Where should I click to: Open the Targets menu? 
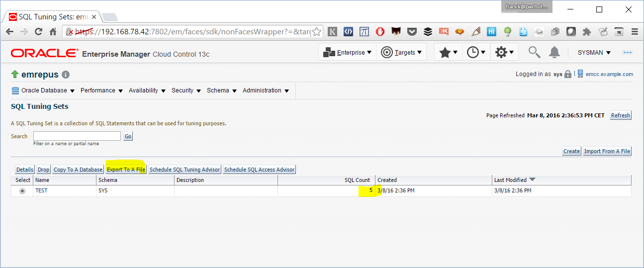[401, 52]
